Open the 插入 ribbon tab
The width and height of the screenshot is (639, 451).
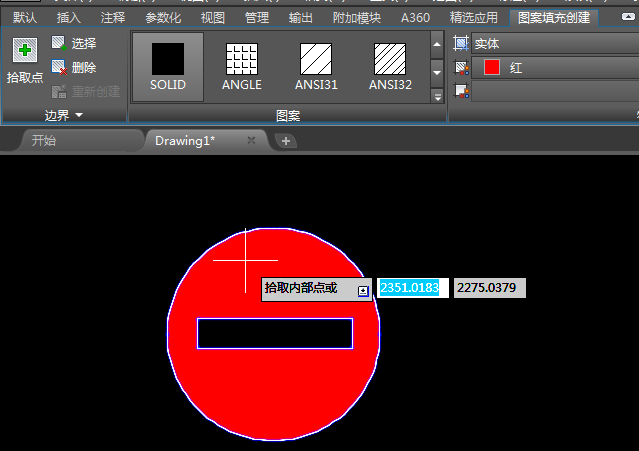pyautogui.click(x=68, y=18)
